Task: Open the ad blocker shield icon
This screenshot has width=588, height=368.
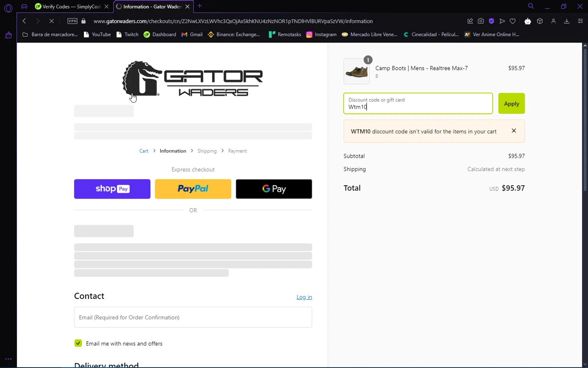Action: pyautogui.click(x=491, y=21)
